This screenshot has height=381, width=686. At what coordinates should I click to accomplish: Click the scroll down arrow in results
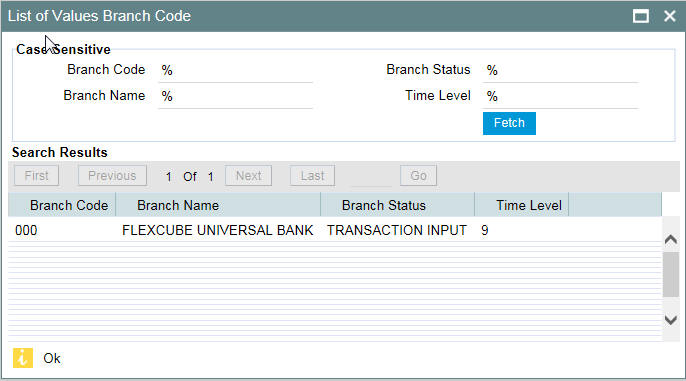click(x=671, y=320)
